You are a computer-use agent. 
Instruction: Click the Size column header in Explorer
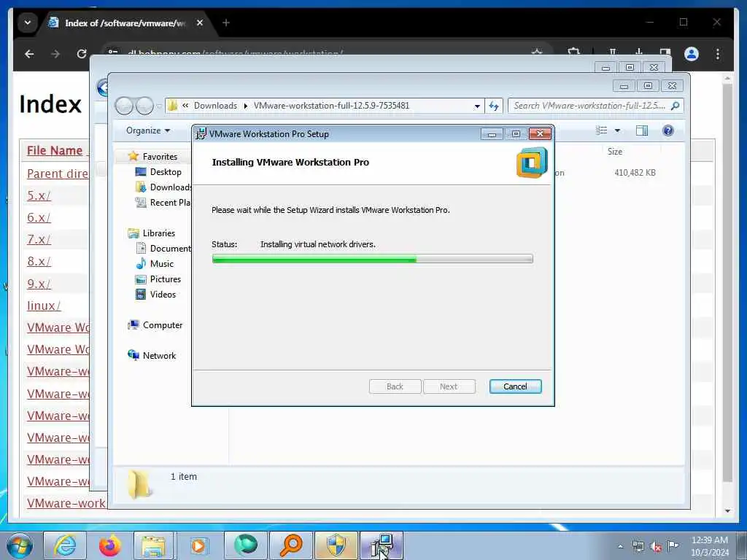614,152
